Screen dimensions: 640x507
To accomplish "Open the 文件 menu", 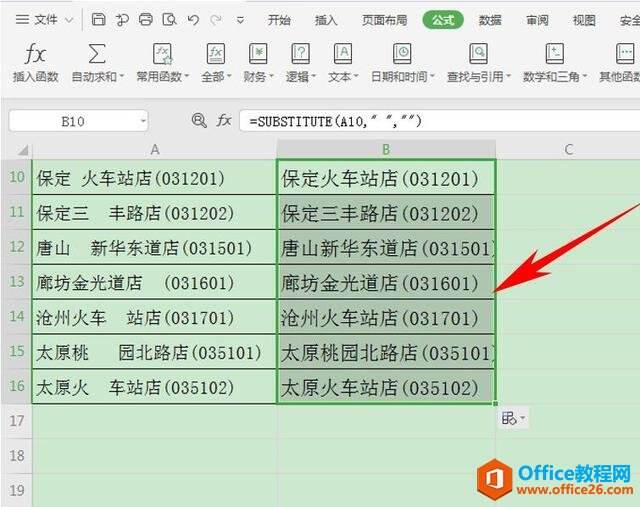I will [44, 20].
